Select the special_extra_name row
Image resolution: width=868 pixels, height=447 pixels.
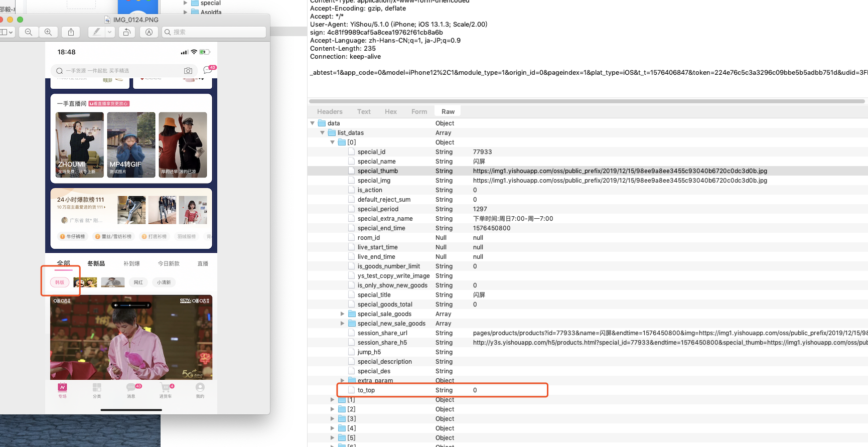(588, 219)
